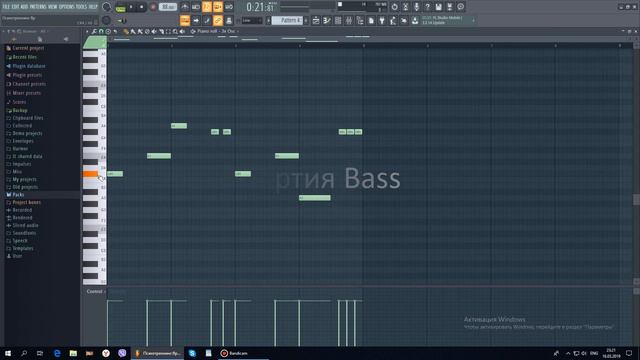Open the TOOLS menu
This screenshot has width=640, height=360.
81,7
